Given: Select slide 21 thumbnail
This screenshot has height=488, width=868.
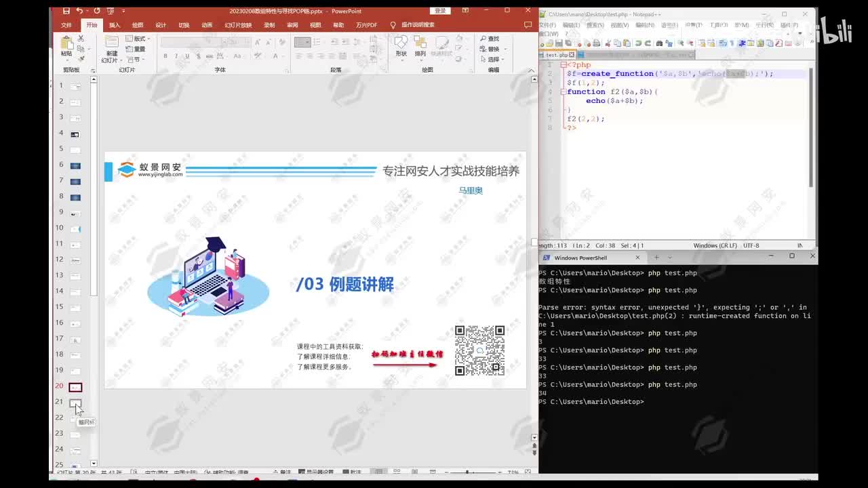Looking at the screenshot, I should [75, 403].
